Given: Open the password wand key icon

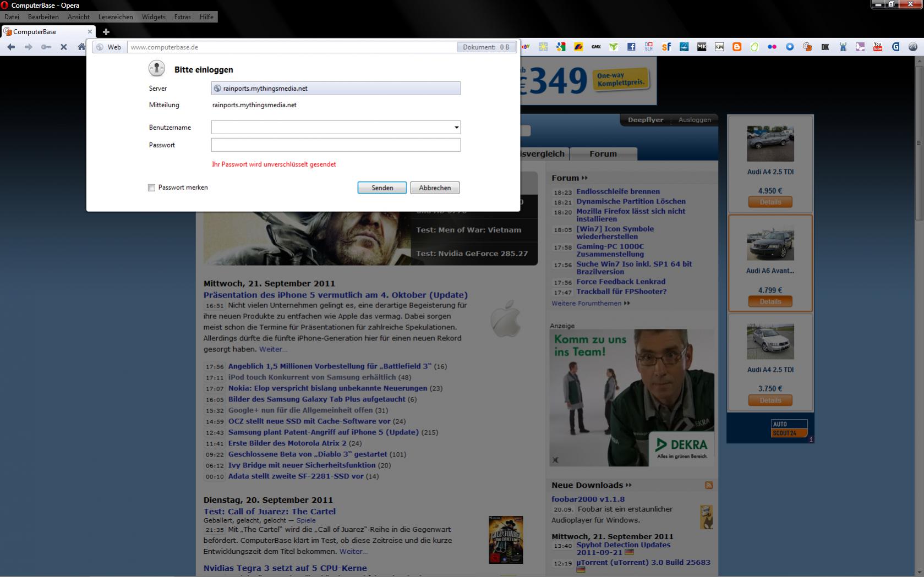Looking at the screenshot, I should pyautogui.click(x=46, y=47).
